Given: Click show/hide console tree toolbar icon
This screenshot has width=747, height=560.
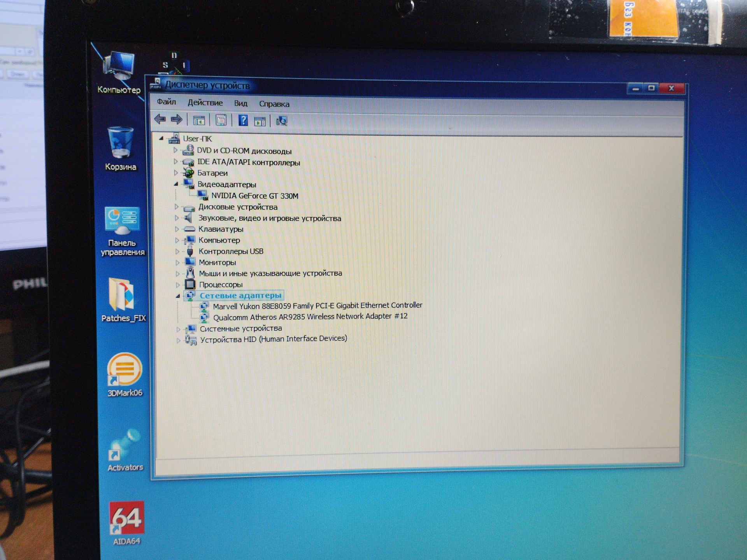Looking at the screenshot, I should click(199, 121).
